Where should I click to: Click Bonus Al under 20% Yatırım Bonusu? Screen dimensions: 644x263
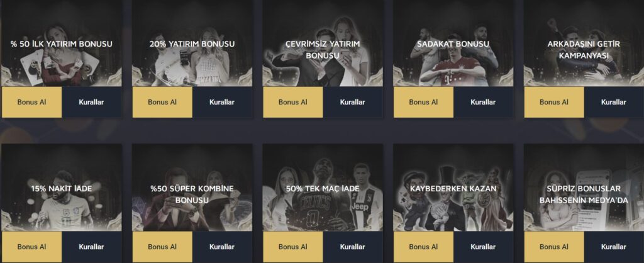tap(162, 102)
